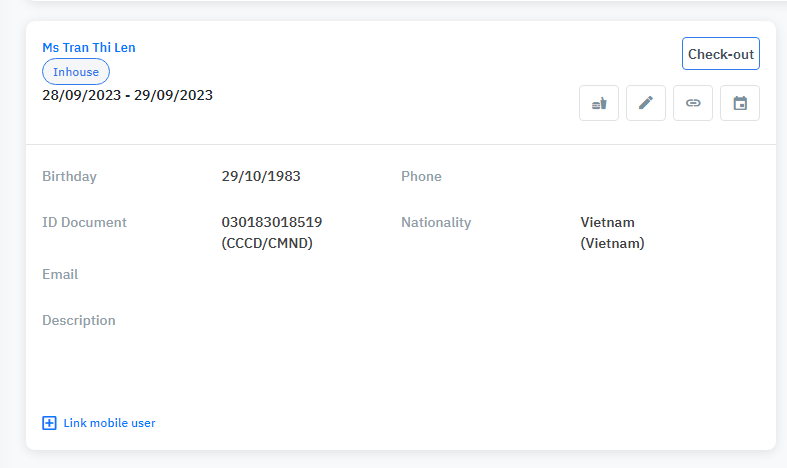Click the Phone field label
This screenshot has width=787, height=468.
[x=421, y=176]
